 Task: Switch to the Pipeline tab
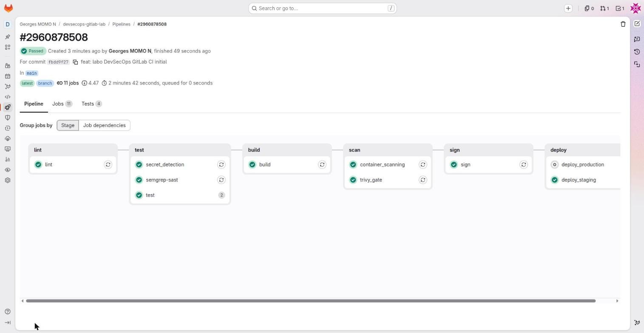tap(34, 104)
